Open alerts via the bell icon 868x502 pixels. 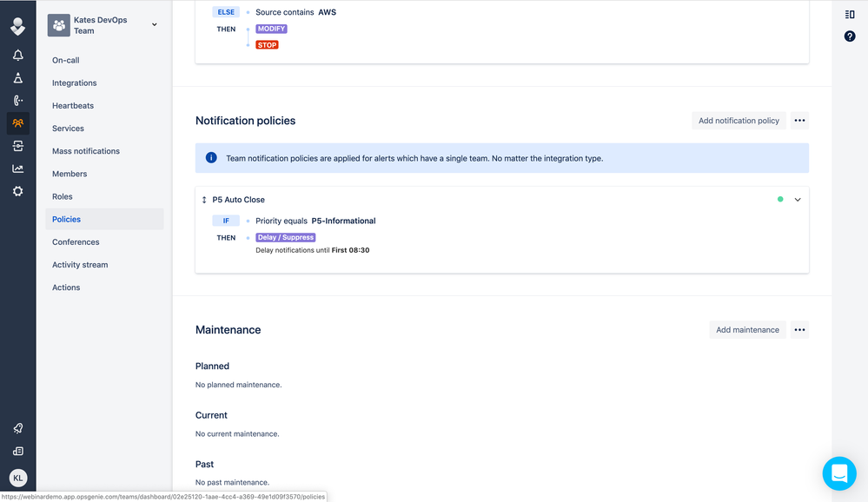pyautogui.click(x=17, y=54)
